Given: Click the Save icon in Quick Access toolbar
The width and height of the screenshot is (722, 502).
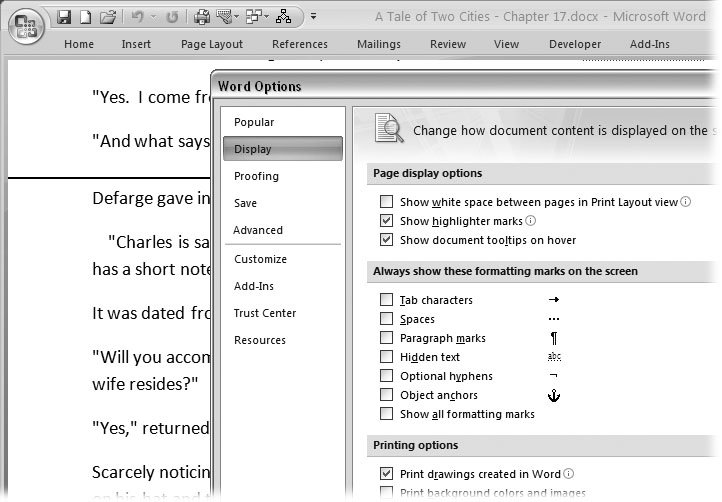Looking at the screenshot, I should [x=64, y=17].
